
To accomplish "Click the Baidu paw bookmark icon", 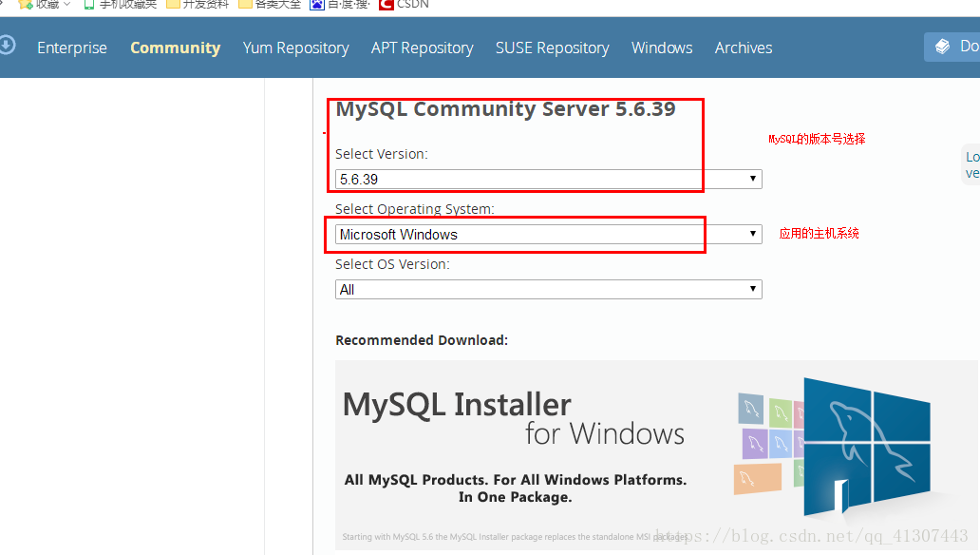I will click(317, 5).
